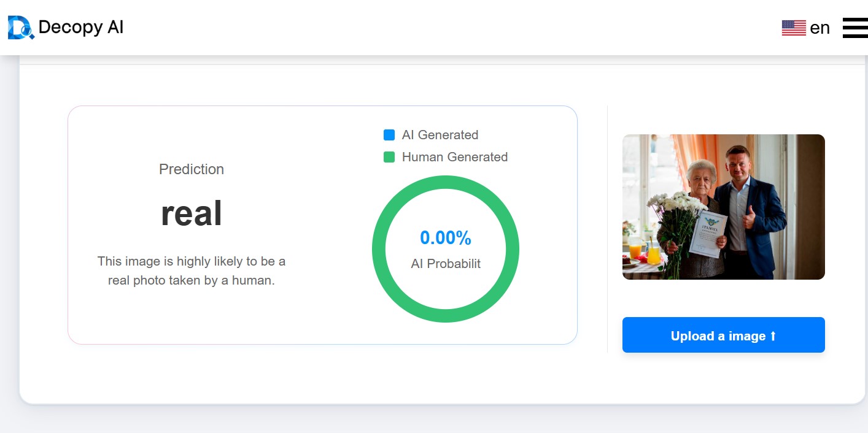The image size is (868, 433).
Task: Open the uploaded photo thumbnail
Action: tap(723, 207)
